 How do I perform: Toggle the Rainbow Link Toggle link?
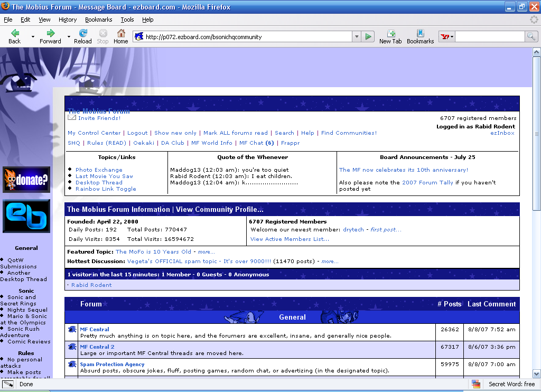click(x=106, y=189)
